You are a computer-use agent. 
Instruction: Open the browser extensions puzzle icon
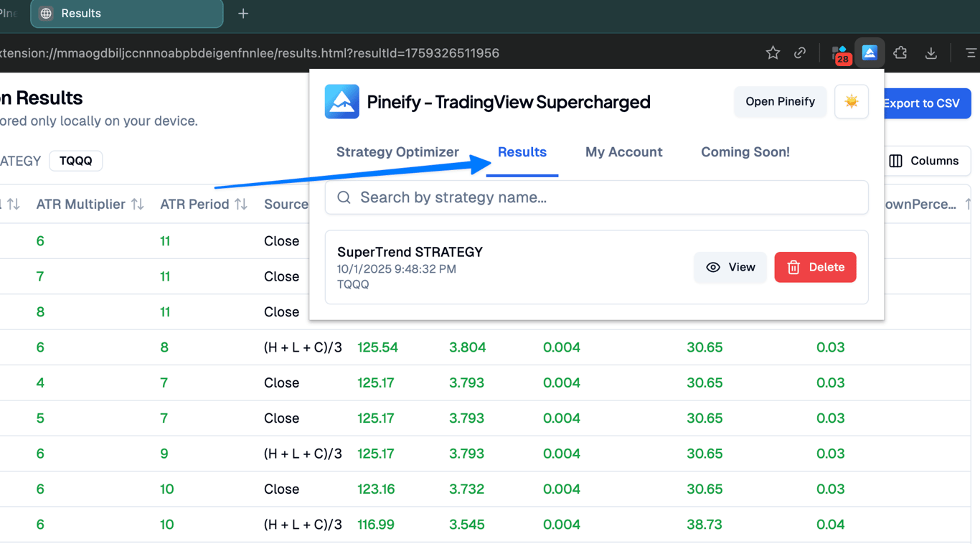900,53
